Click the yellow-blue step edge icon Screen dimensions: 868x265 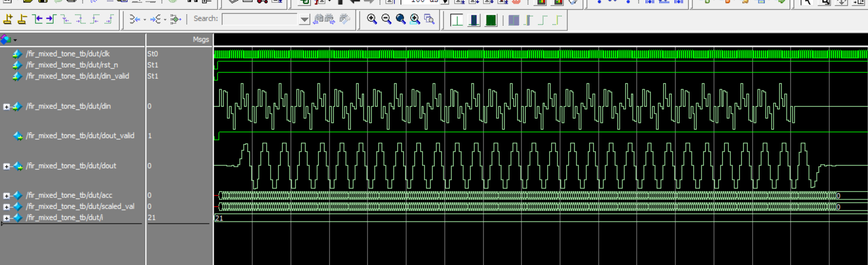[x=528, y=20]
